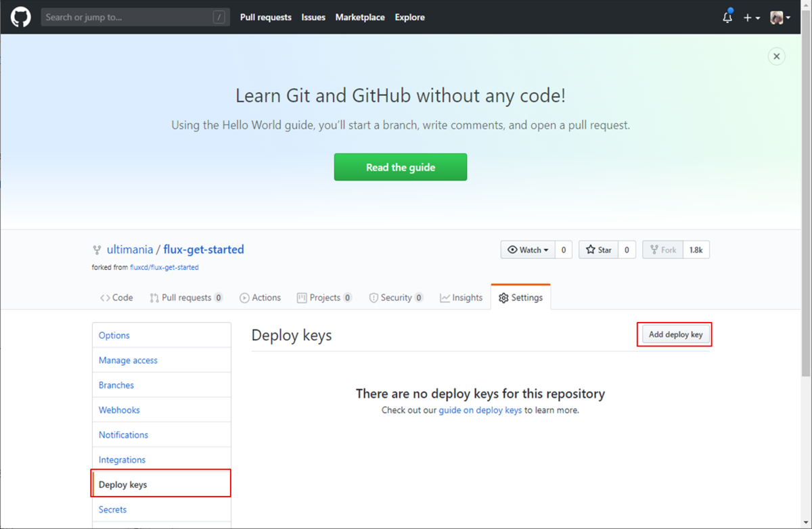Screen dimensions: 812x529
Task: Open the fluxcd/flux-get-started parent link
Action: 164,267
